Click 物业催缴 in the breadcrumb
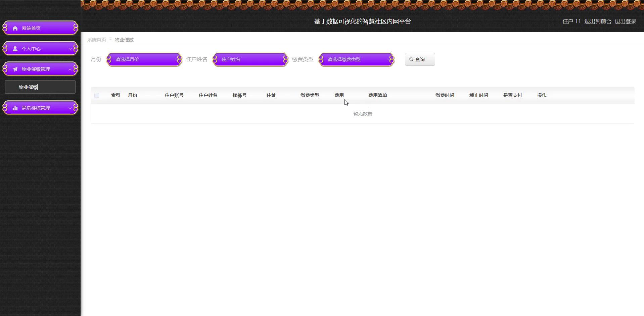Image resolution: width=644 pixels, height=316 pixels. [x=124, y=40]
